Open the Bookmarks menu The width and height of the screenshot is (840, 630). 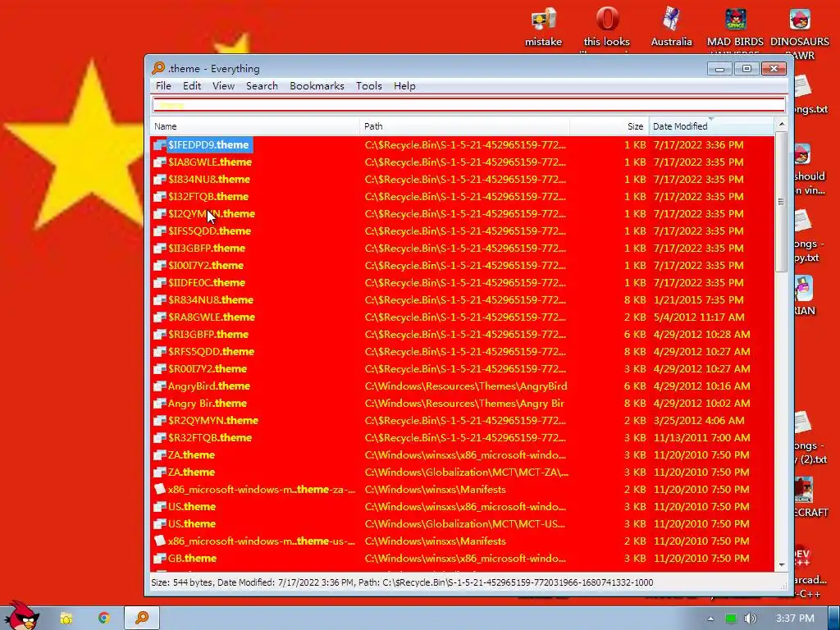[x=317, y=85]
